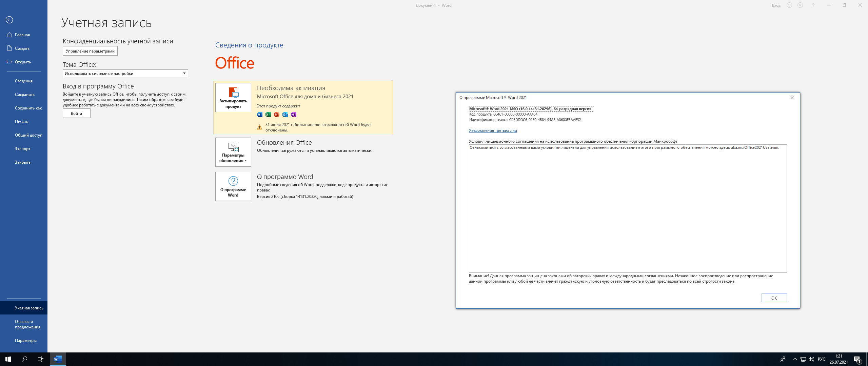Click the People icon in system tray
The width and height of the screenshot is (868, 366).
pyautogui.click(x=783, y=359)
